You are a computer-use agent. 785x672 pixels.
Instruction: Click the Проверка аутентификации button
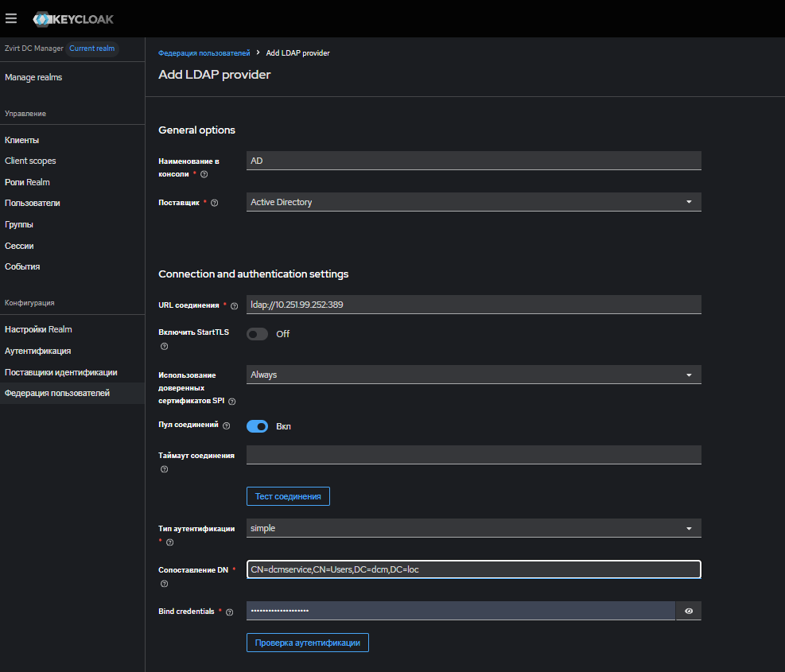click(307, 643)
